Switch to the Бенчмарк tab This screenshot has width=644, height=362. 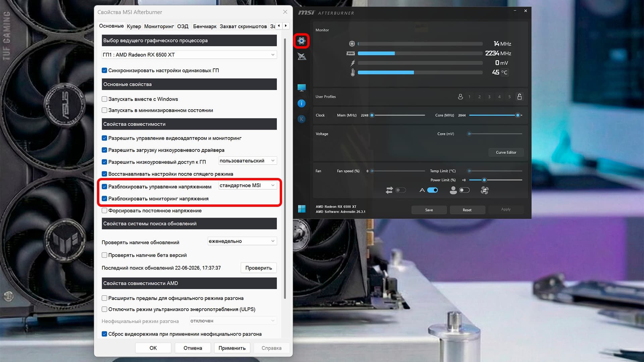click(x=205, y=26)
